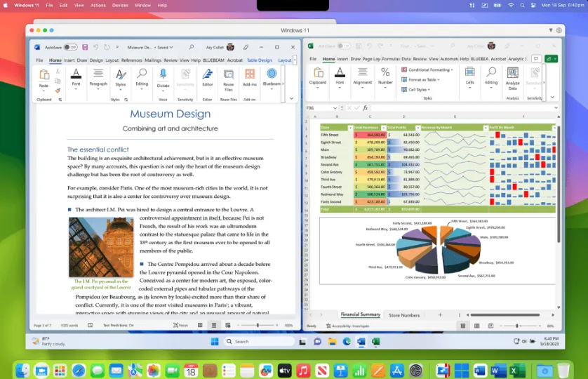Open Edge browser in Windows taskbar
588x379 pixels.
347,342
